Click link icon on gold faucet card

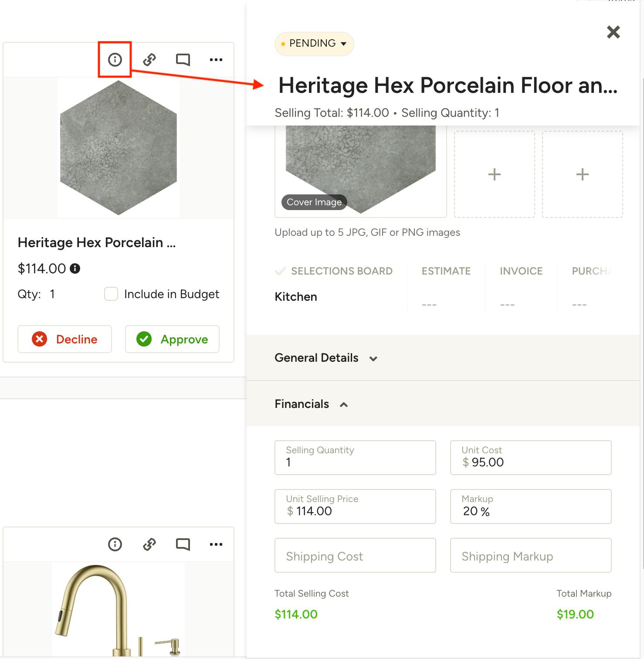click(149, 544)
